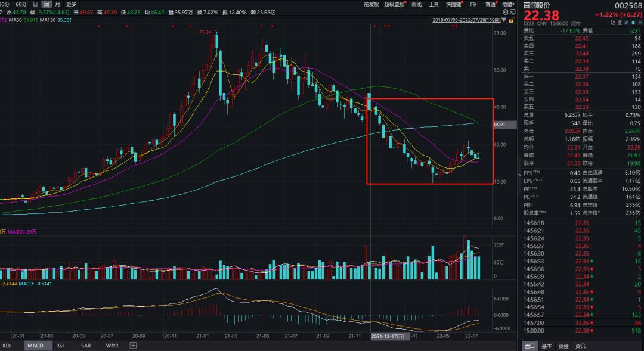Open the 工具 tools menu
The height and width of the screenshot is (351, 644).
[434, 4]
